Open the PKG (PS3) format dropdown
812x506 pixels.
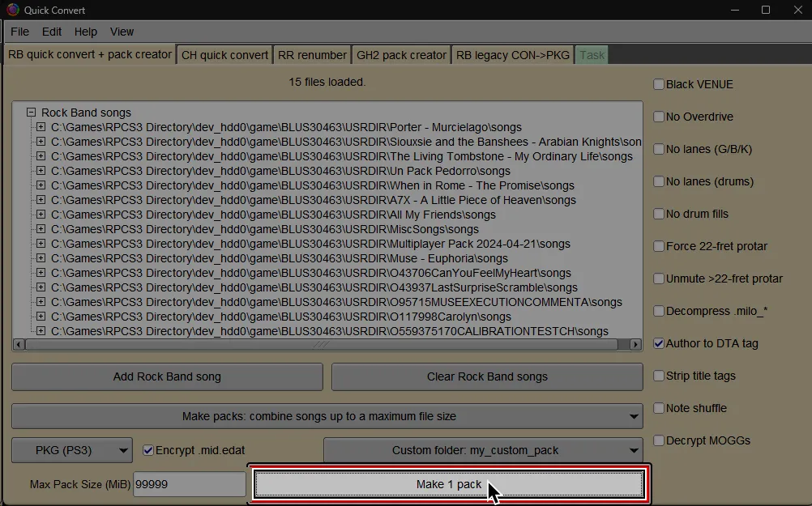[x=71, y=450]
